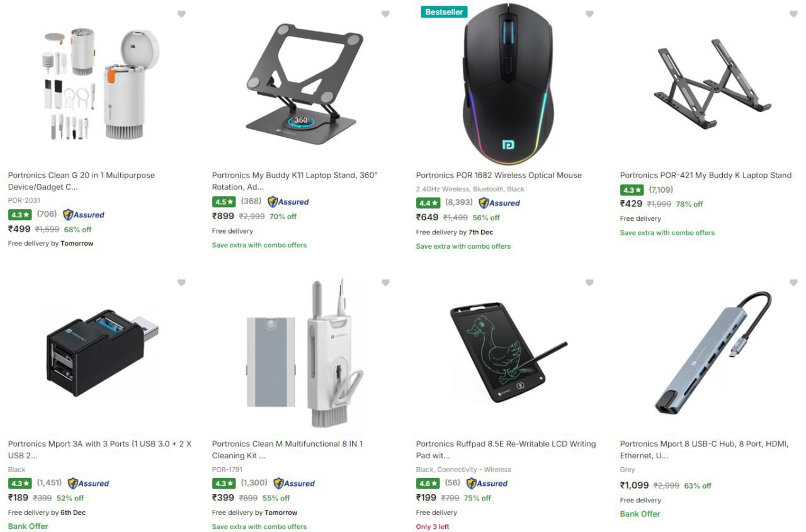Click heart icon on Ruffpad LCD Writing Pad
The image size is (806, 532).
589,283
